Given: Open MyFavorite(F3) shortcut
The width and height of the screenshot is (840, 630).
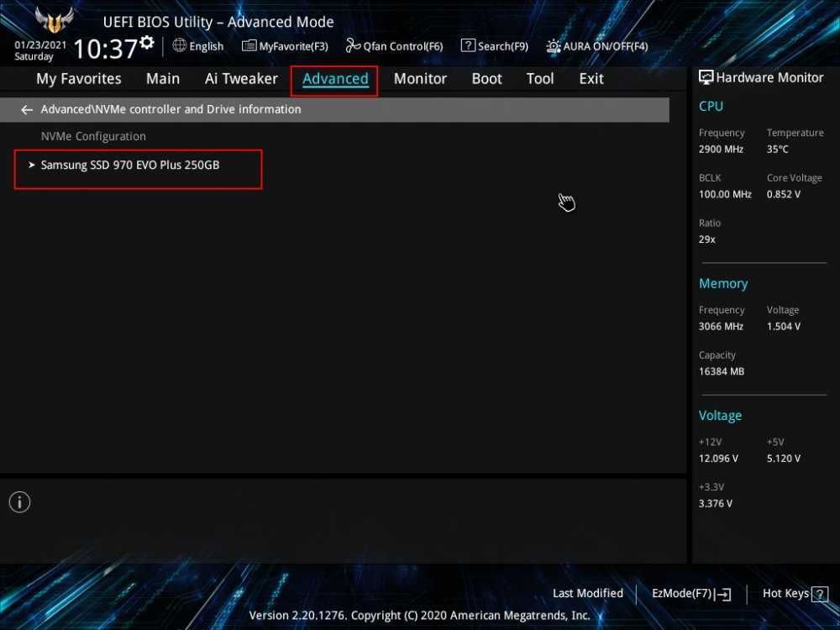Looking at the screenshot, I should point(285,46).
